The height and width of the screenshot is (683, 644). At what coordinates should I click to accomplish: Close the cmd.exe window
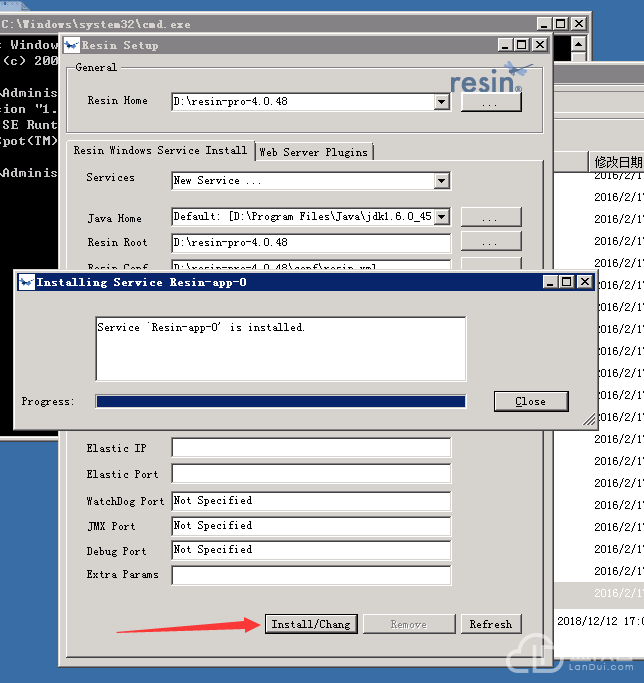[x=579, y=24]
